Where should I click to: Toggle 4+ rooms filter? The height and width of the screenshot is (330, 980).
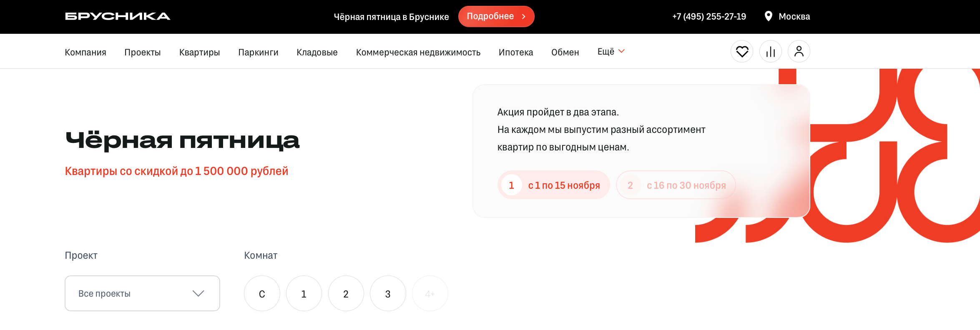[x=430, y=293]
